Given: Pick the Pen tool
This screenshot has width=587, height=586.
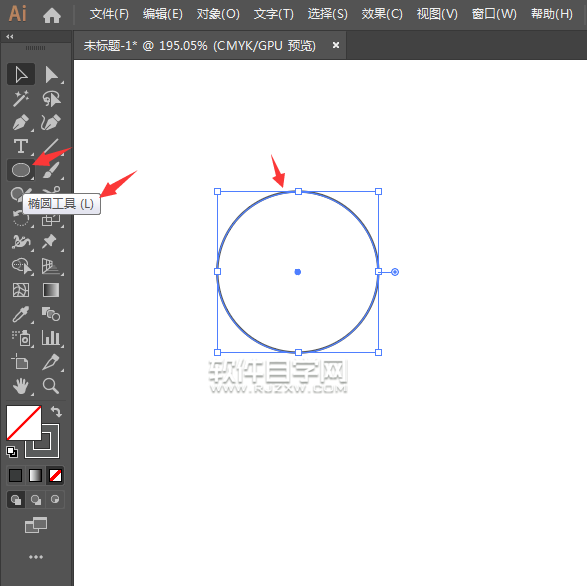Looking at the screenshot, I should click(x=21, y=122).
